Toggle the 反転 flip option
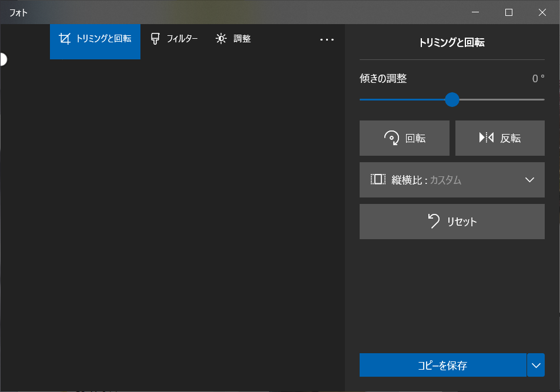The width and height of the screenshot is (560, 392). (500, 138)
